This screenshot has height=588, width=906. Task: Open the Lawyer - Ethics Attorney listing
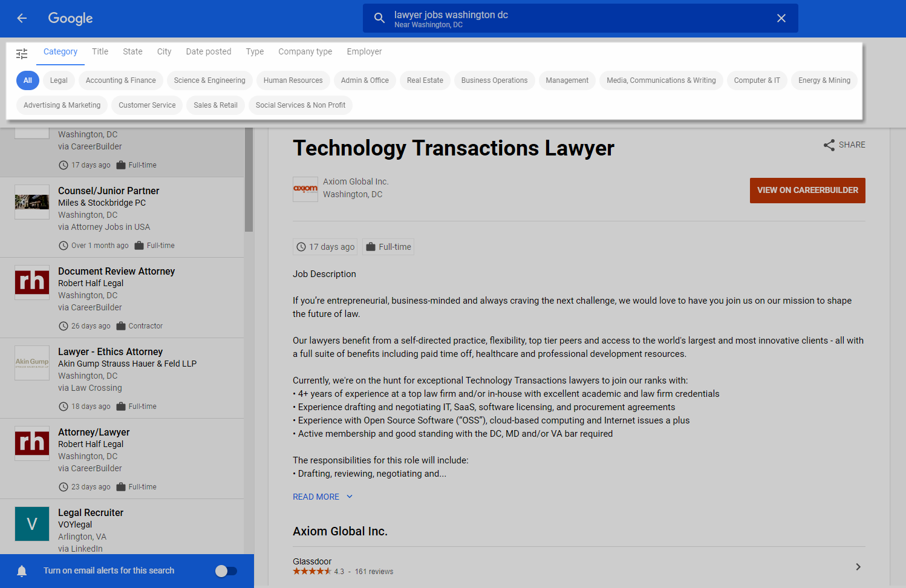coord(110,352)
